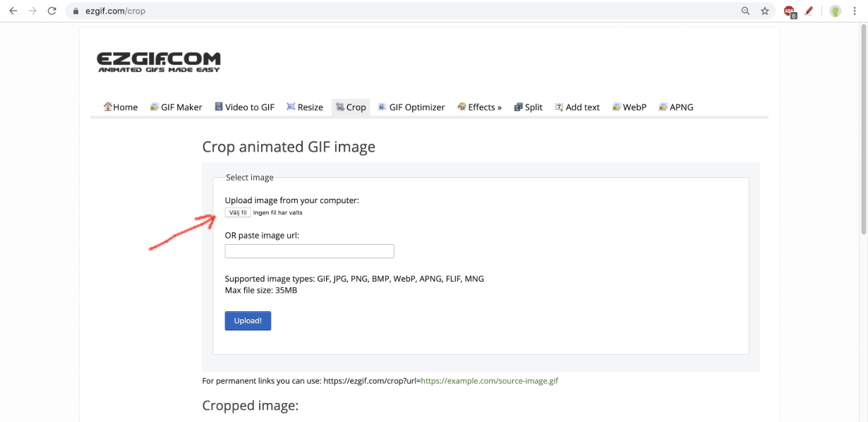Click the 'Crop animated GIF image' heading
The image size is (868, 422).
tap(289, 147)
